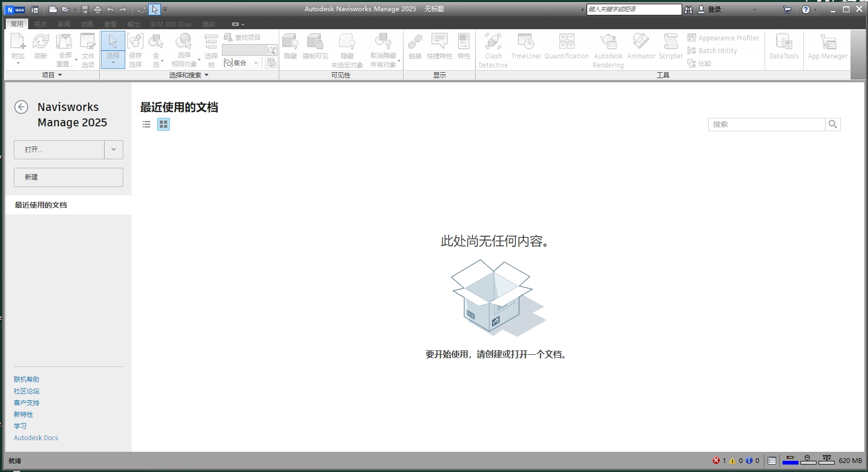Click the Open folder icon in quick access toolbar
Image resolution: width=868 pixels, height=472 pixels.
(x=66, y=10)
